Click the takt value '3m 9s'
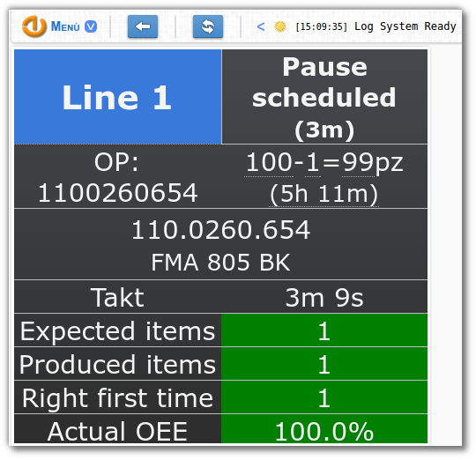Viewport: 476px width, 460px height. [x=324, y=298]
